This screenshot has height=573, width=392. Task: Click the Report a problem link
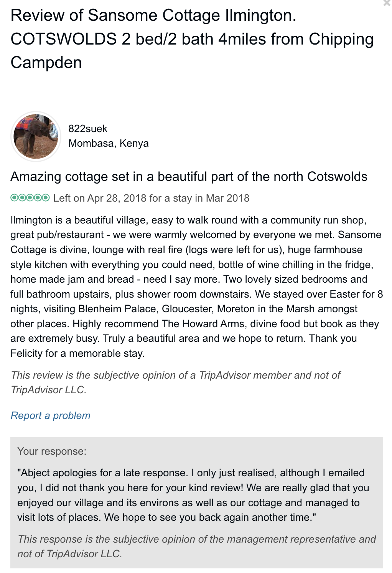click(x=51, y=416)
